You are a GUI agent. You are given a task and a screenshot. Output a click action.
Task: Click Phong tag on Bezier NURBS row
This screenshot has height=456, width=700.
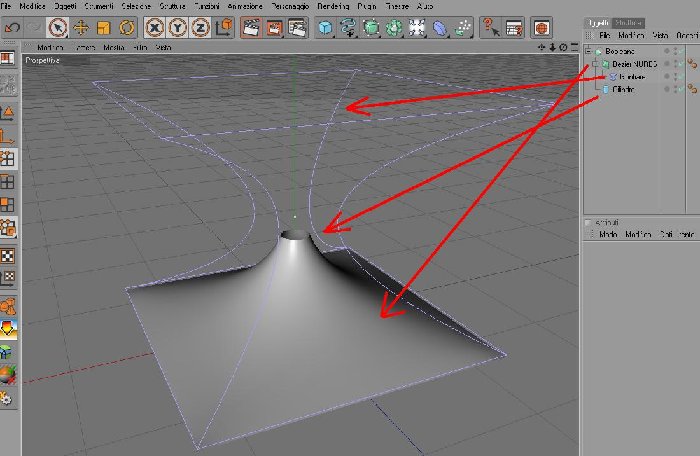pyautogui.click(x=692, y=64)
